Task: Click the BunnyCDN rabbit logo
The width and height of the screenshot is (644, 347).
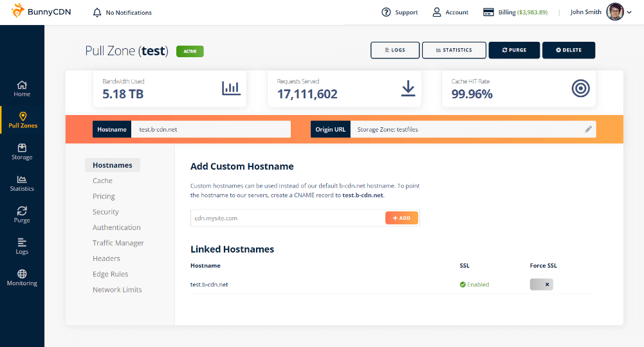Action: coord(17,11)
